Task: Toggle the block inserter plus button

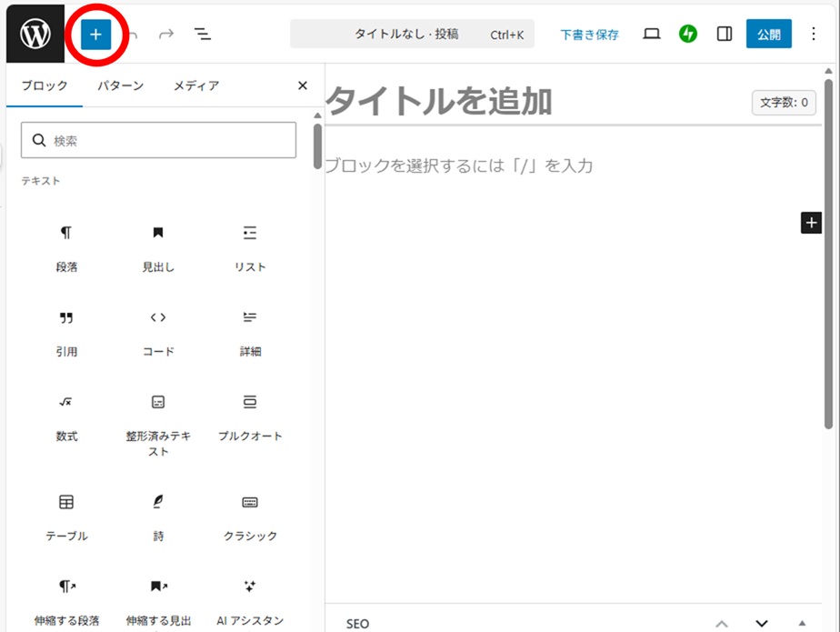Action: tap(95, 35)
